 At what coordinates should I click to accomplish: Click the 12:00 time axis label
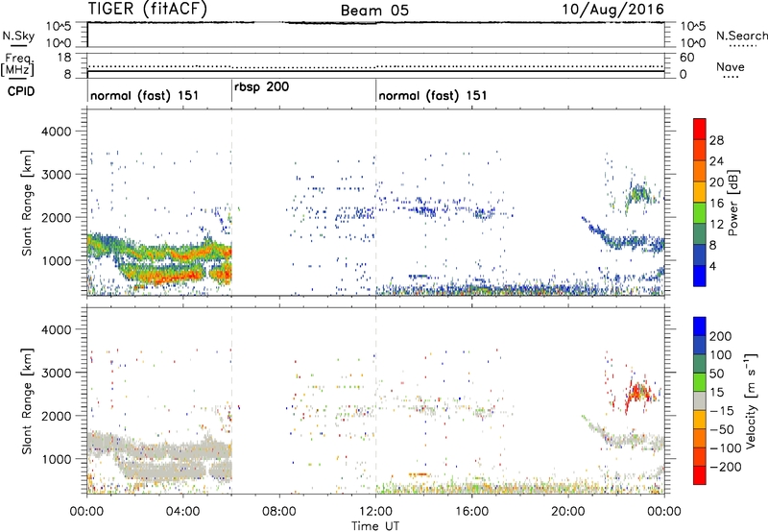point(375,512)
